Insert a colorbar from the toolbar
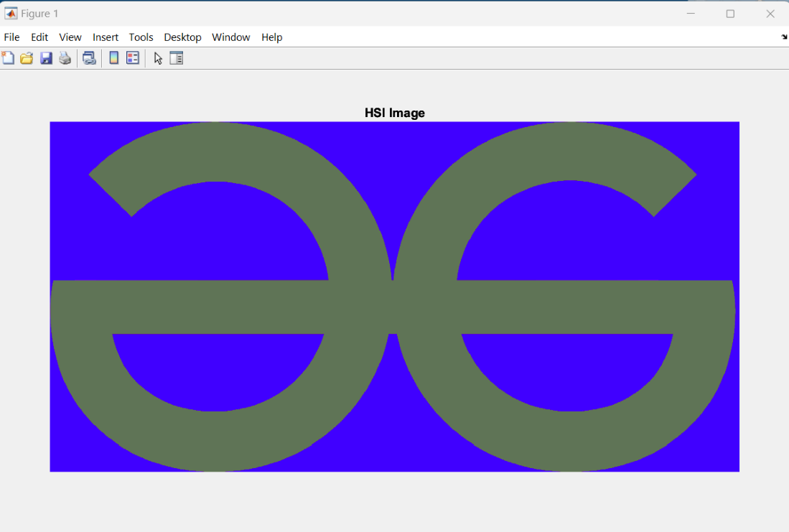 coord(113,58)
